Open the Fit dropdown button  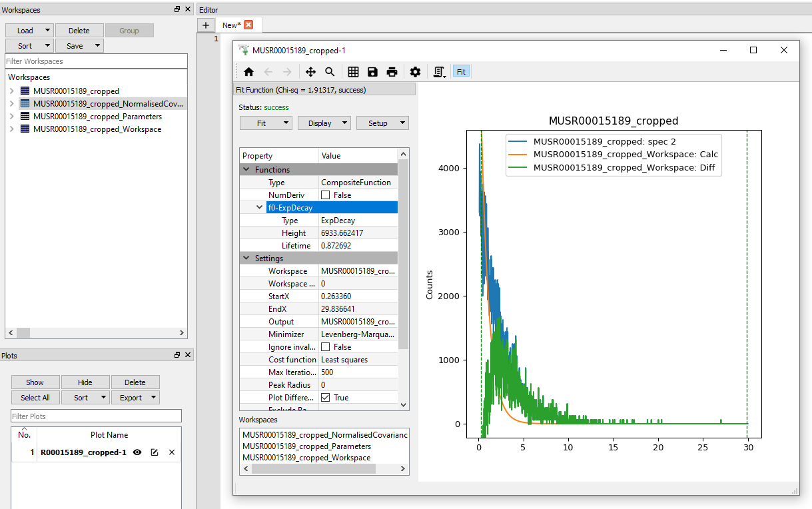(x=265, y=123)
